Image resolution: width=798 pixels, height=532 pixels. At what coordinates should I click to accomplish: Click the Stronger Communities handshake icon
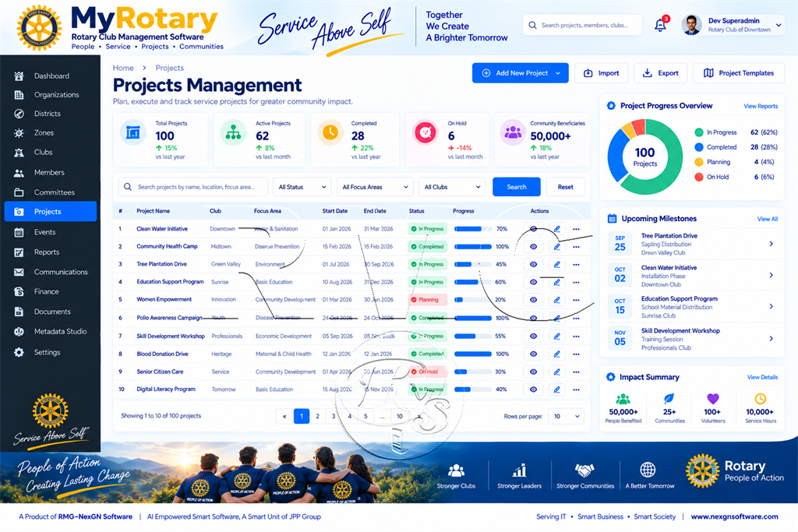(x=584, y=470)
